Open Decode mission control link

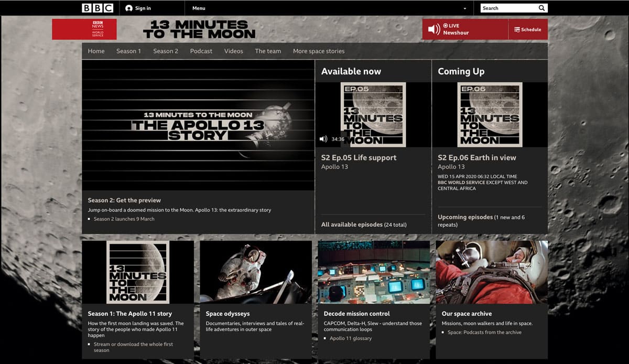357,314
